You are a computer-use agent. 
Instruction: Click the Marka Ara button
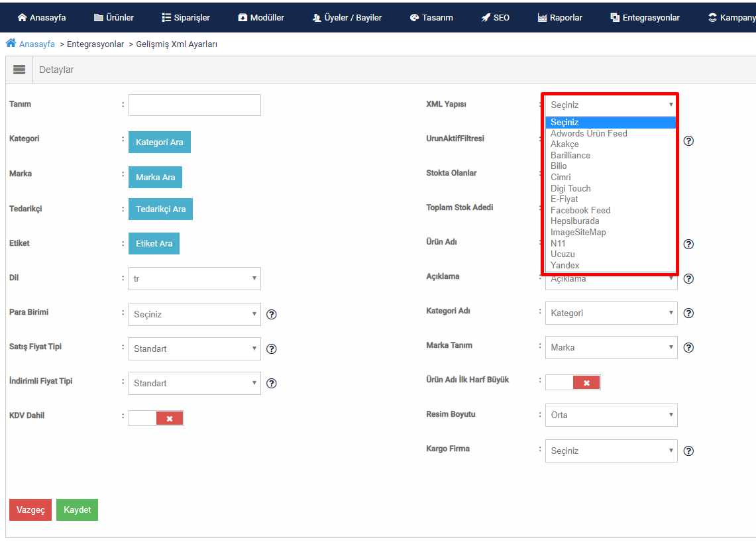coord(155,178)
